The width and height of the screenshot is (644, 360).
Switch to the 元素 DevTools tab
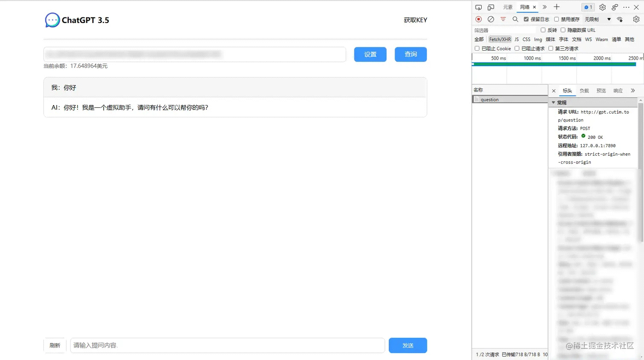pos(508,7)
